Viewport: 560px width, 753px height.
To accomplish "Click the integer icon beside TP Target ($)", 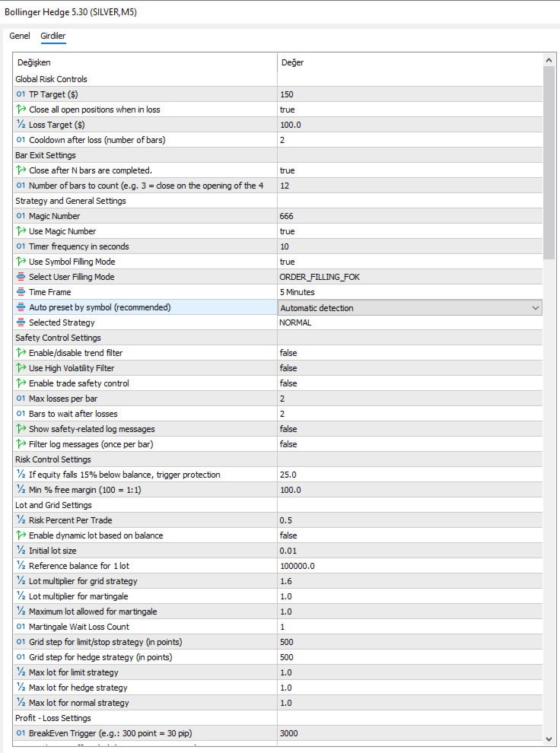I will [21, 94].
